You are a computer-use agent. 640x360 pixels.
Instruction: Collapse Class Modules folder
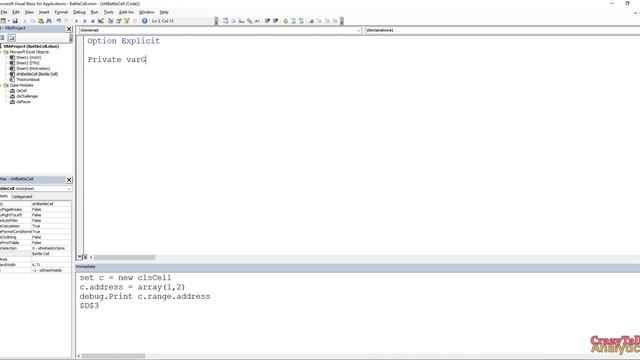[x=1, y=85]
